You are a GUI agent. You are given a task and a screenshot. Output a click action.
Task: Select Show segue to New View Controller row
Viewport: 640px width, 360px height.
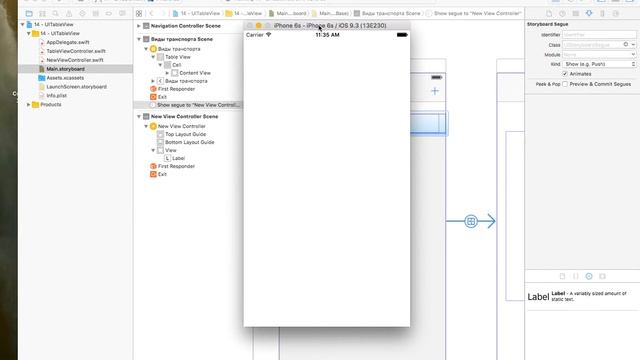(x=188, y=105)
